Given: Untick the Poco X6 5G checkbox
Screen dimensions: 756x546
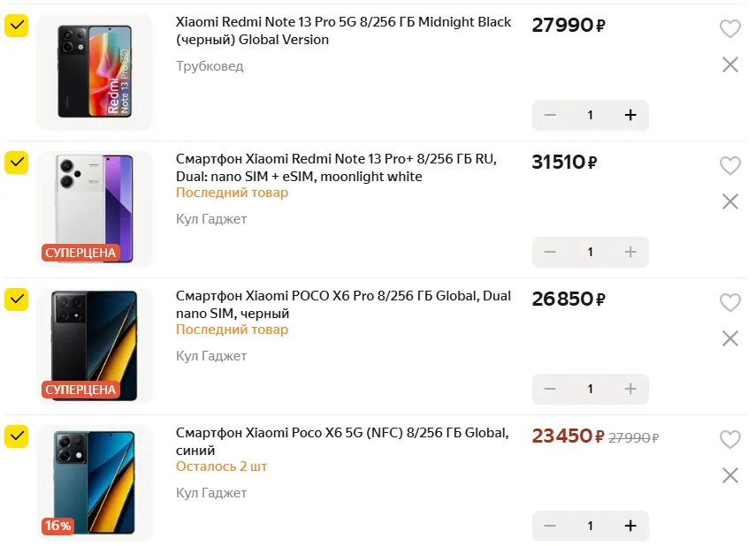Looking at the screenshot, I should pos(16,436).
